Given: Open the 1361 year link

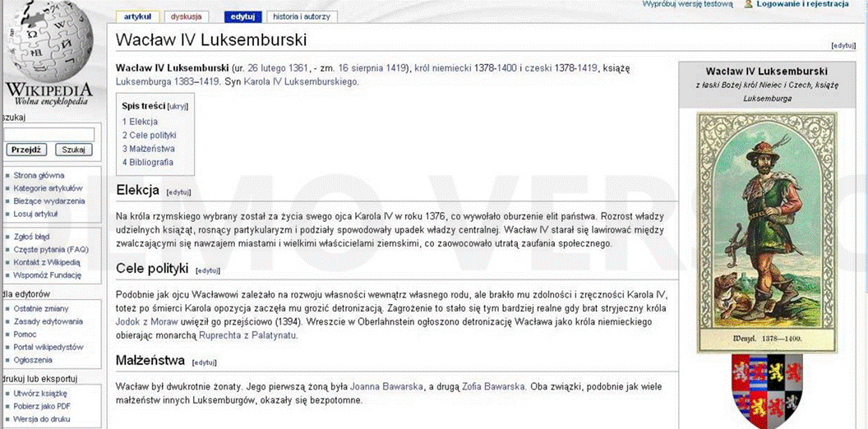Looking at the screenshot, I should click(x=298, y=68).
